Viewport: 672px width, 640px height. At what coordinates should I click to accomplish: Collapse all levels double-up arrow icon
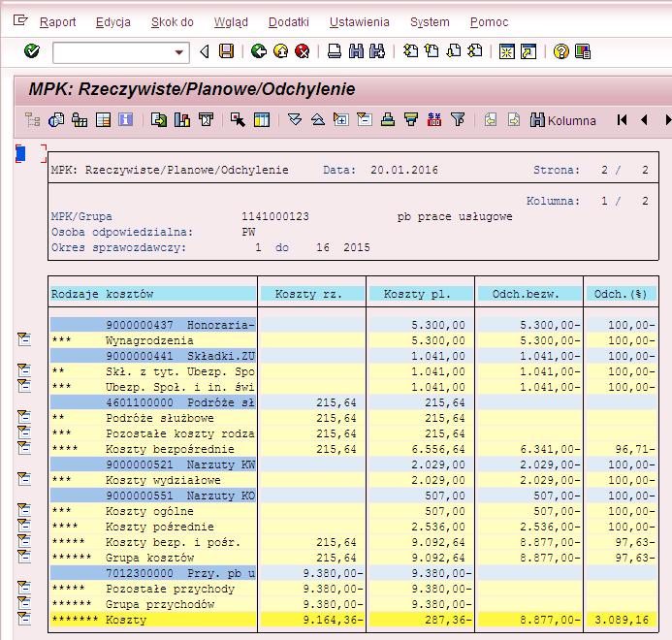(317, 120)
